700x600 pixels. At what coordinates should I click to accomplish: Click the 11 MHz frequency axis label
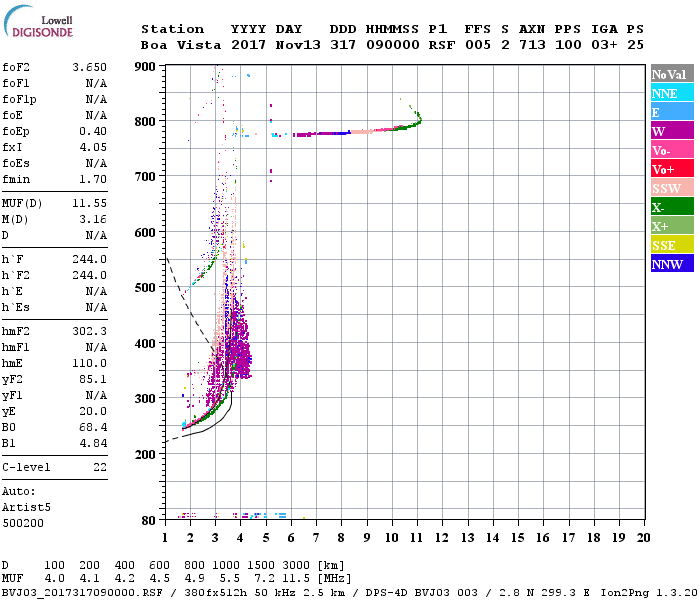point(417,538)
